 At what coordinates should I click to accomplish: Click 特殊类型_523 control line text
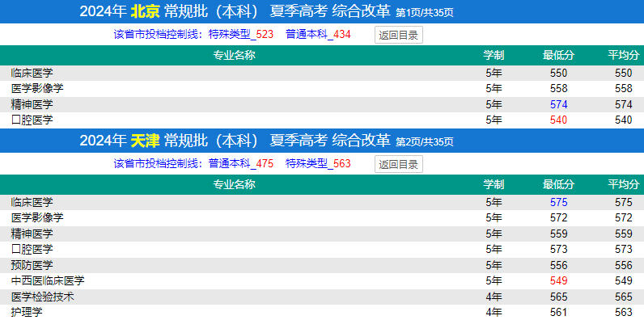[x=241, y=35]
